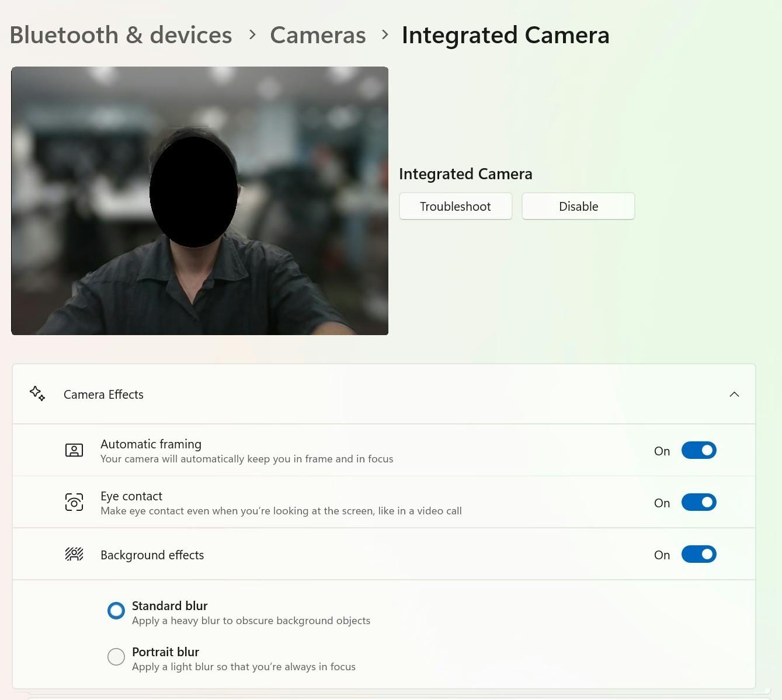Screen dimensions: 782x700
Task: Click the Automatic framing label text
Action: click(151, 444)
